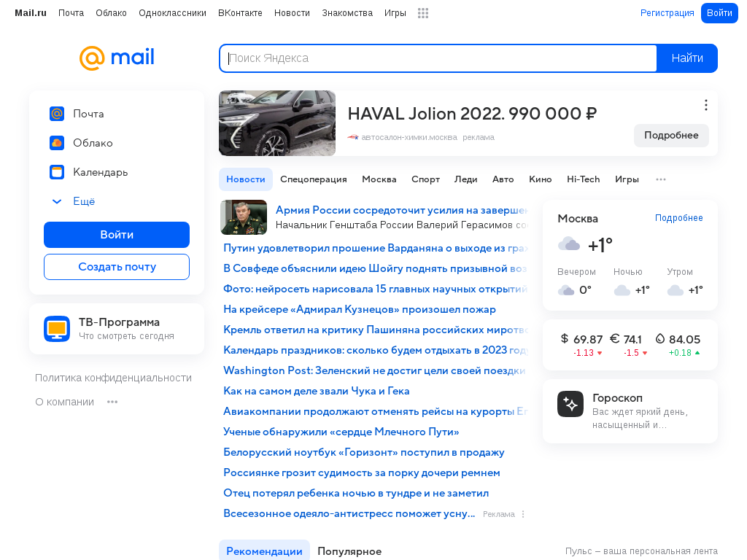The width and height of the screenshot is (747, 560).
Task: Switch to the Hi-Tech news tab
Action: 583,179
